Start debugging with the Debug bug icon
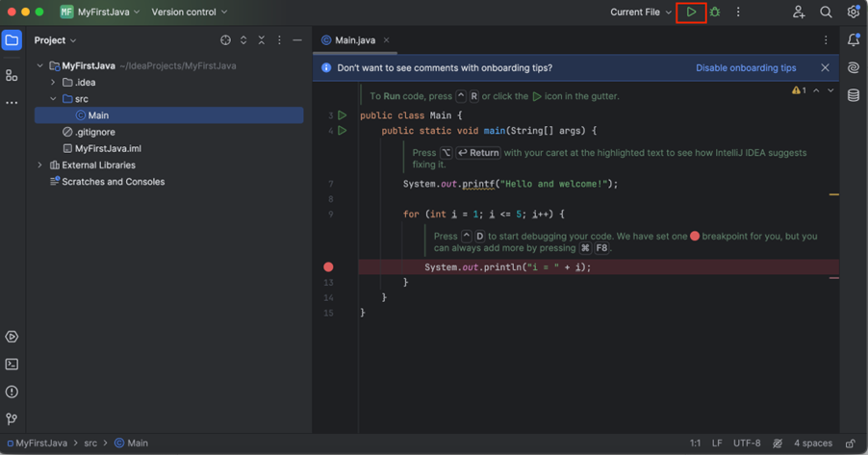This screenshot has height=455, width=868. [x=715, y=13]
